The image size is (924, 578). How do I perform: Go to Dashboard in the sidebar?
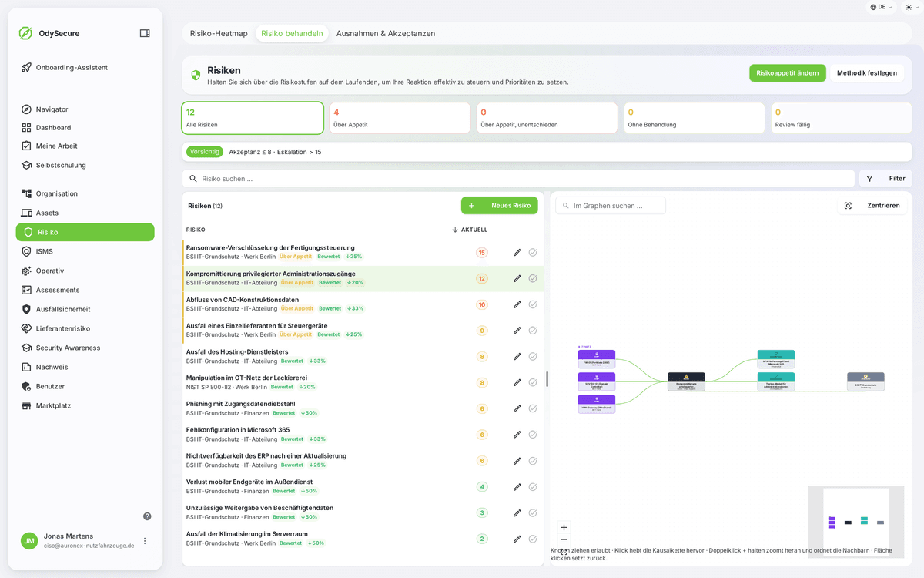click(x=85, y=128)
